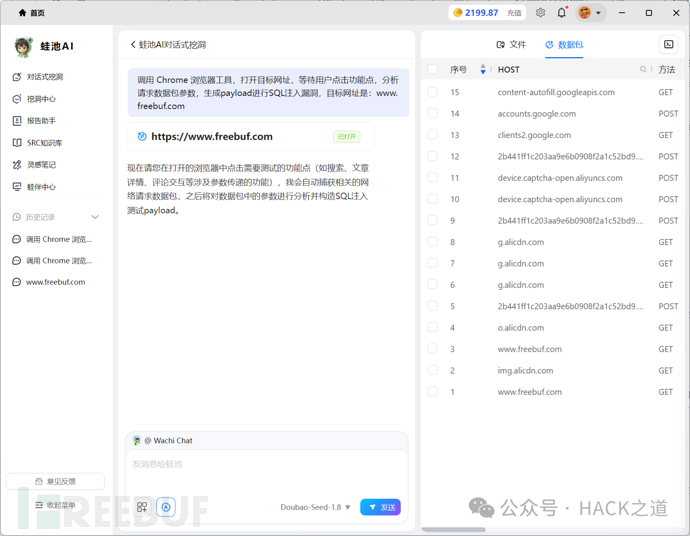Check row 4 o.alicdn.com
Screen dimensions: 690x536
[433, 327]
